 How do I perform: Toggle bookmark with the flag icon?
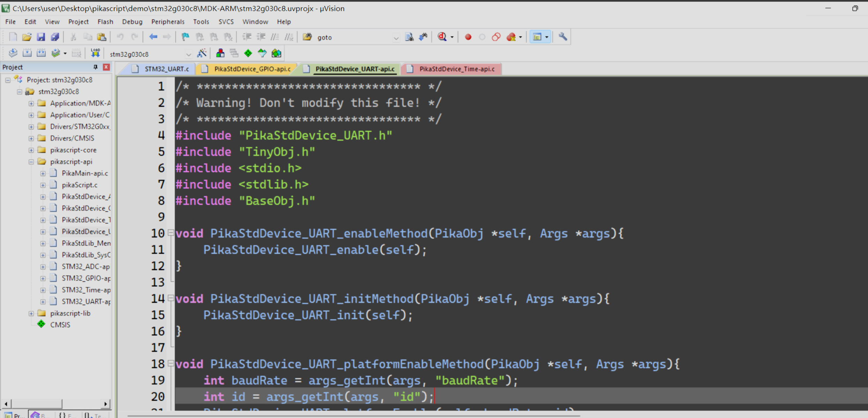tap(186, 37)
